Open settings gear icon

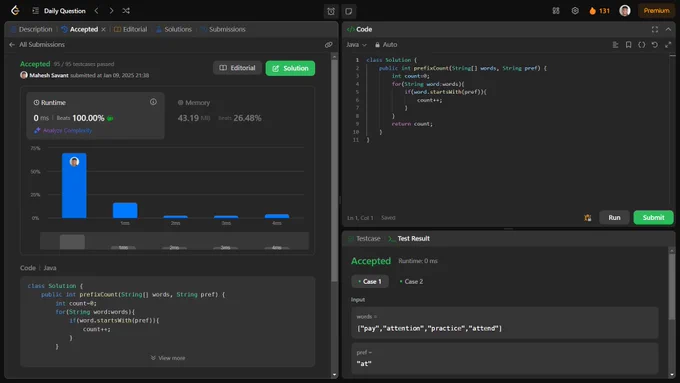575,11
